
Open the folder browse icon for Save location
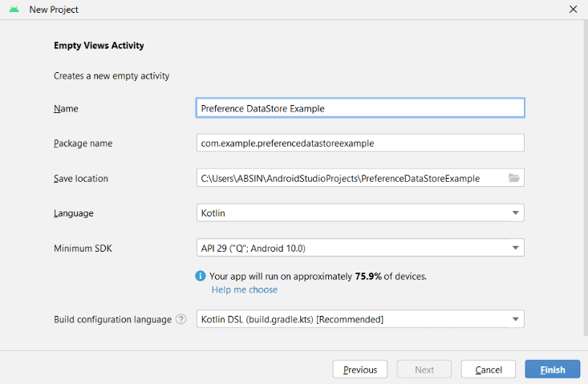[513, 178]
